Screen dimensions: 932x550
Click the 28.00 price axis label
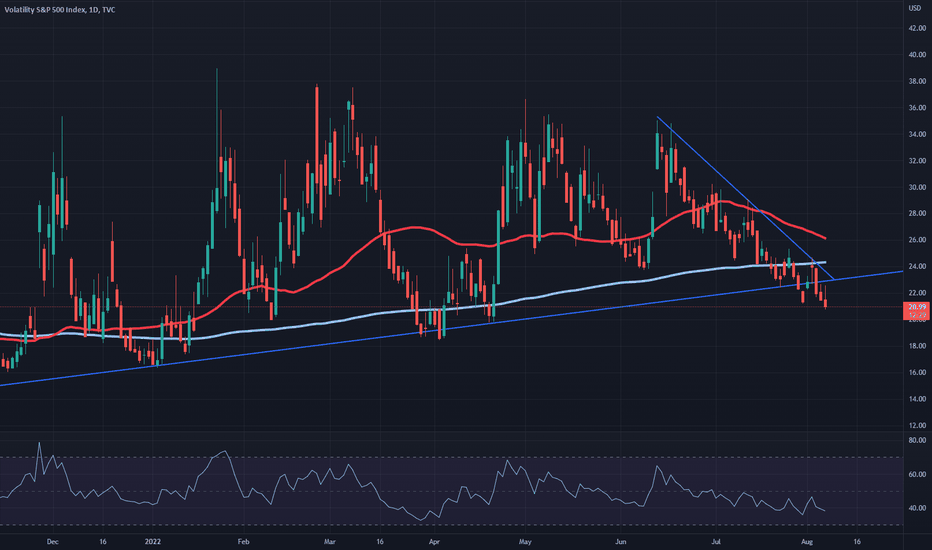click(917, 213)
